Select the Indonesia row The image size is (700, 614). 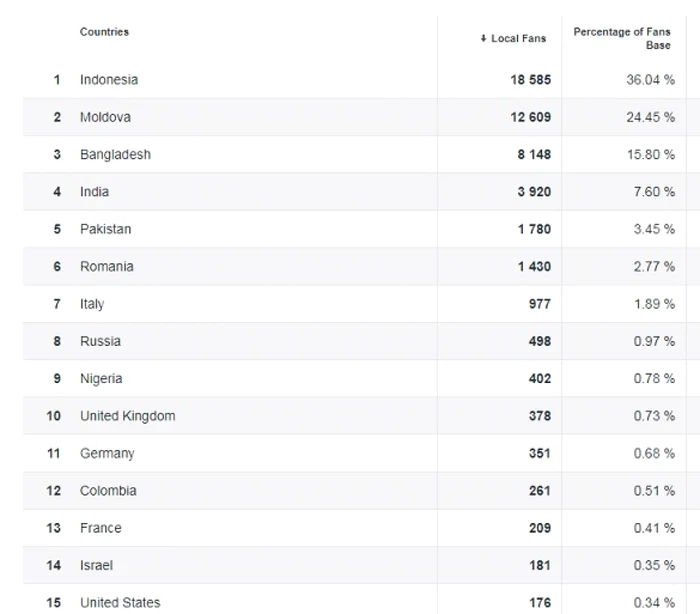pos(109,80)
